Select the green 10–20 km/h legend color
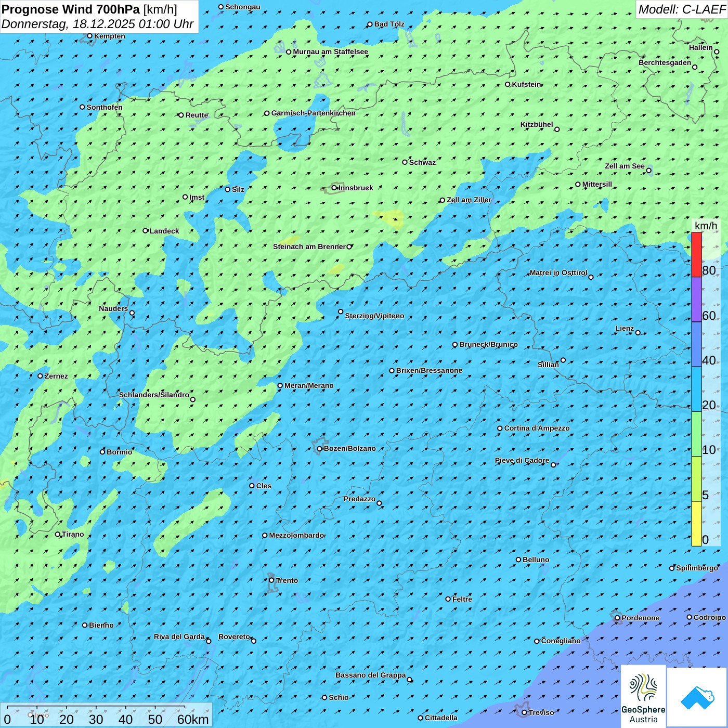The height and width of the screenshot is (728, 728). pos(696,434)
